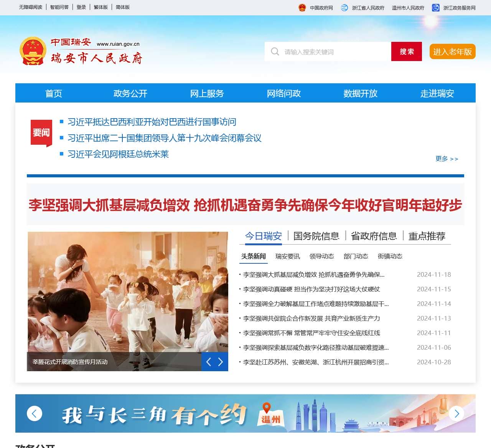Switch to 简体版
The width and height of the screenshot is (491, 448).
(x=123, y=7)
